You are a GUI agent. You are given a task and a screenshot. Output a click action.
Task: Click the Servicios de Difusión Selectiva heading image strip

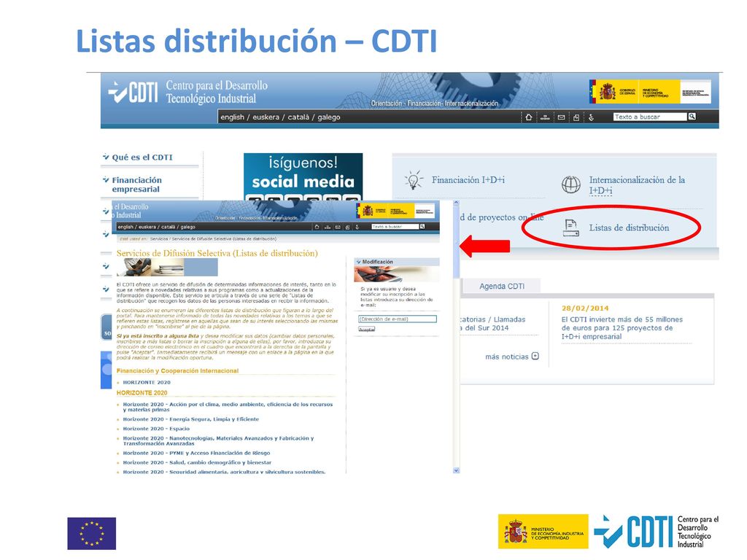[x=167, y=268]
